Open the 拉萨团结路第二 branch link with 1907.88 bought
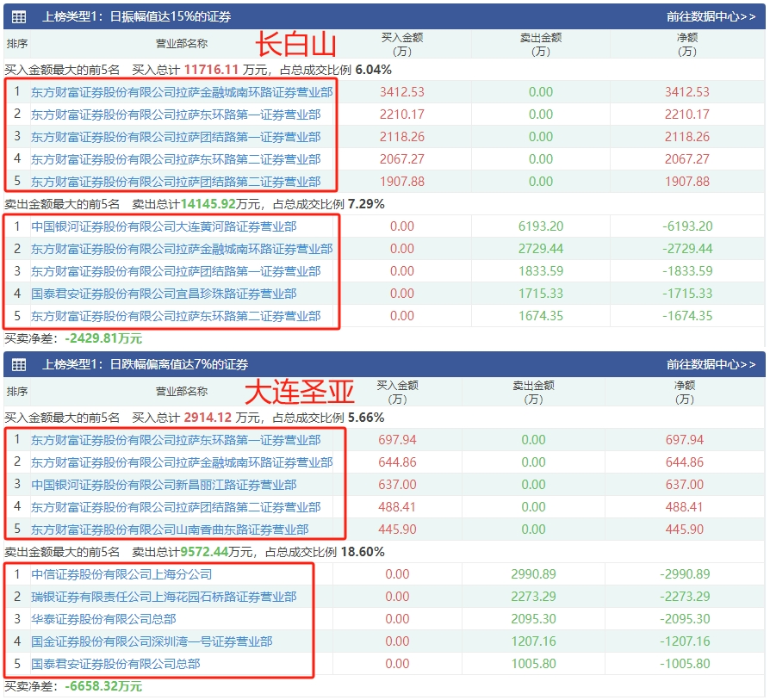770x700 pixels. [176, 183]
